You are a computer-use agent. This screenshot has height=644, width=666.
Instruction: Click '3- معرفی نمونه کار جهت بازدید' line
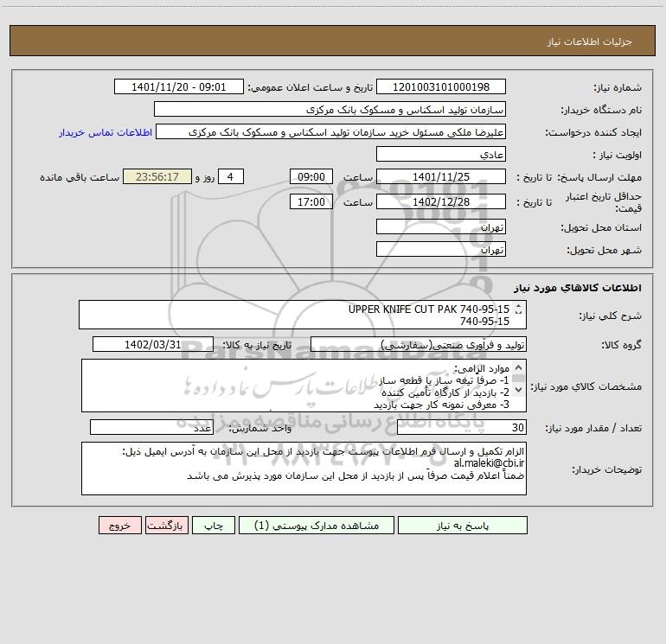coord(441,405)
